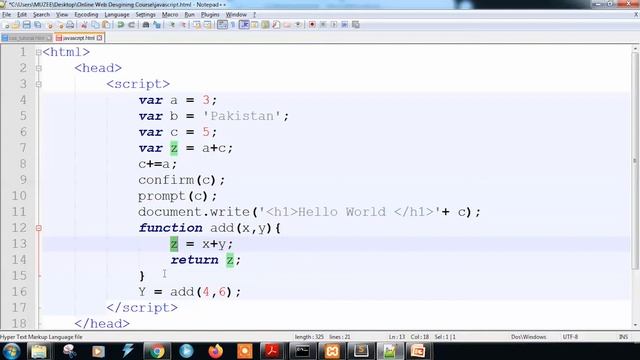
Task: Open the Encoding menu
Action: click(86, 14)
